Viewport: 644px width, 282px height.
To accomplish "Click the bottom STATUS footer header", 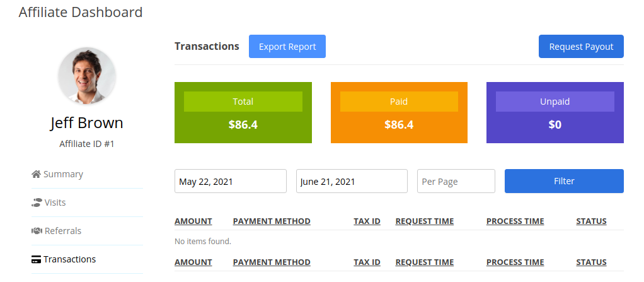I will (591, 262).
